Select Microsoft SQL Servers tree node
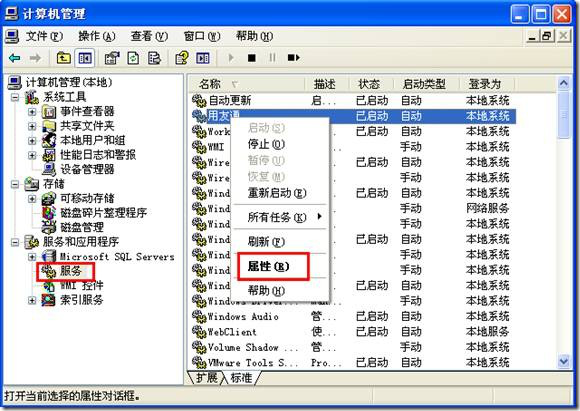This screenshot has width=580, height=411. click(117, 256)
